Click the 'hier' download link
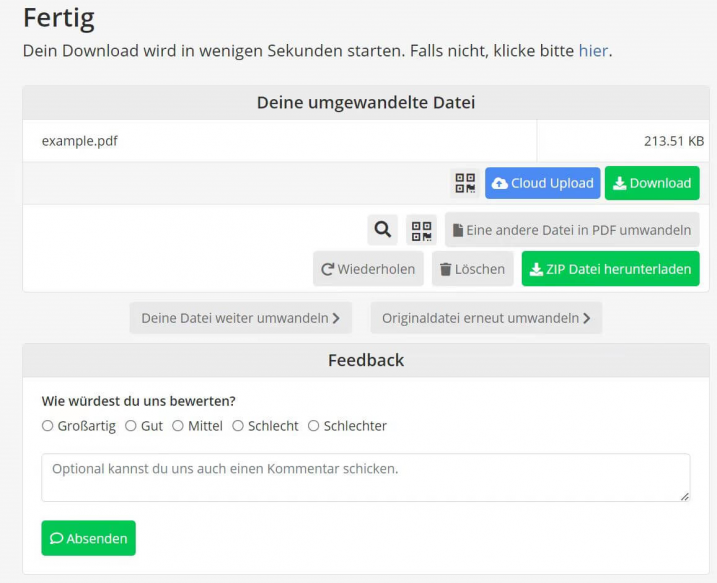717x583 pixels. pos(593,50)
